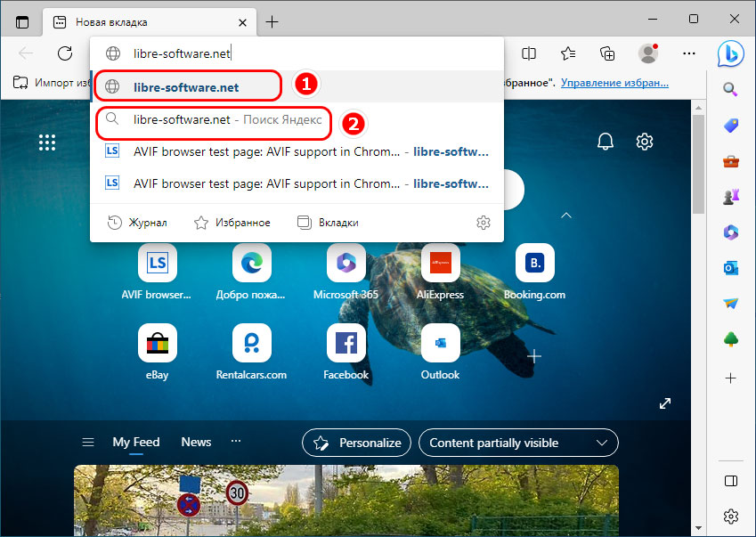Open the notifications bell
The width and height of the screenshot is (756, 537).
click(x=606, y=142)
